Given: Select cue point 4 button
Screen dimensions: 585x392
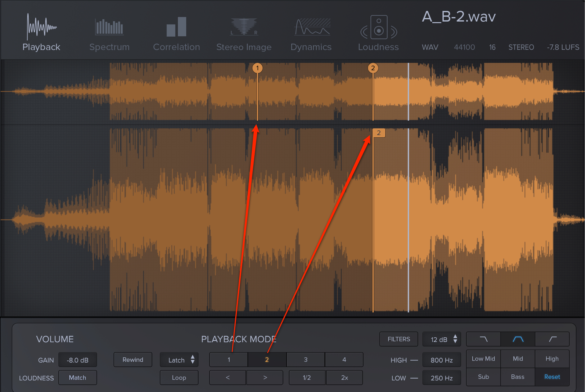Looking at the screenshot, I should pos(344,360).
